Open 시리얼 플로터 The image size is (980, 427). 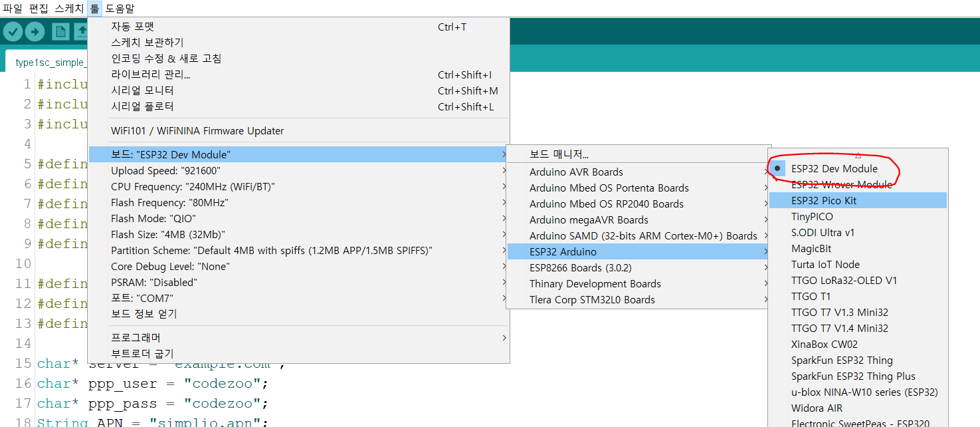tap(298, 106)
